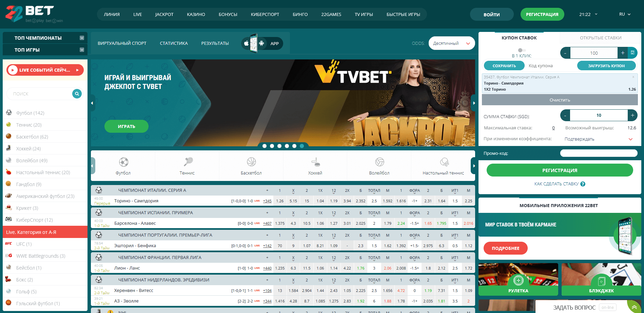Screen dimensions: 644x313
Task: Select the Баскетбол sport icon tile
Action: pos(251,166)
